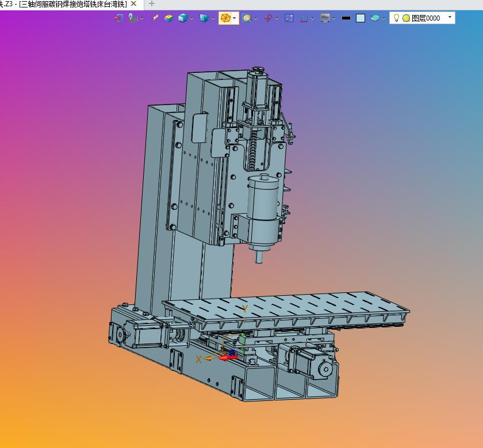Click the blue shaded cube icon
This screenshot has width=483, height=448.
click(183, 18)
